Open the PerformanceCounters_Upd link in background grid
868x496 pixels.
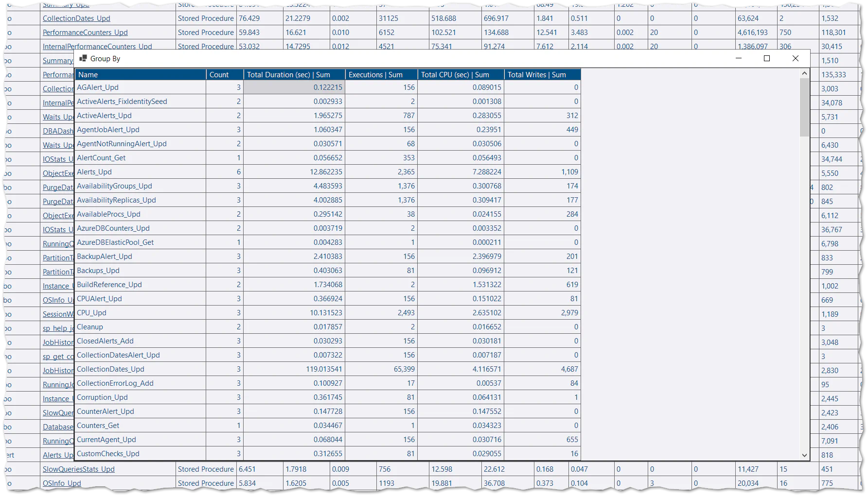point(85,33)
